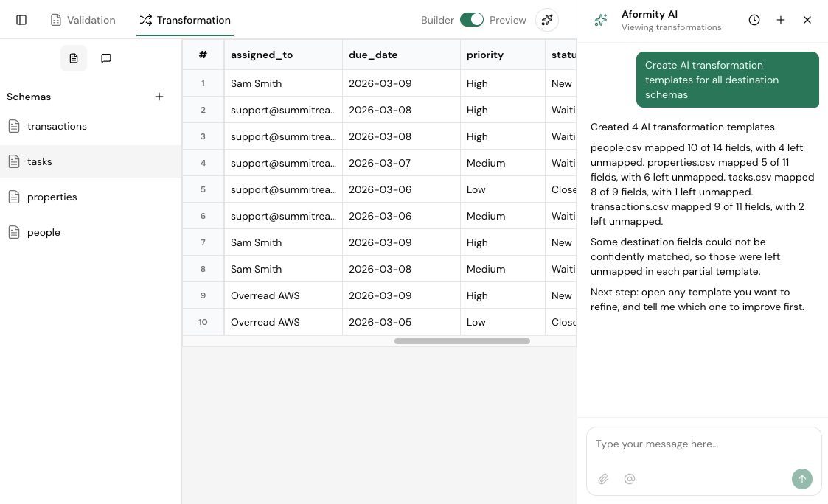Select the document view icon in sidebar
The height and width of the screenshot is (504, 828).
click(x=74, y=58)
